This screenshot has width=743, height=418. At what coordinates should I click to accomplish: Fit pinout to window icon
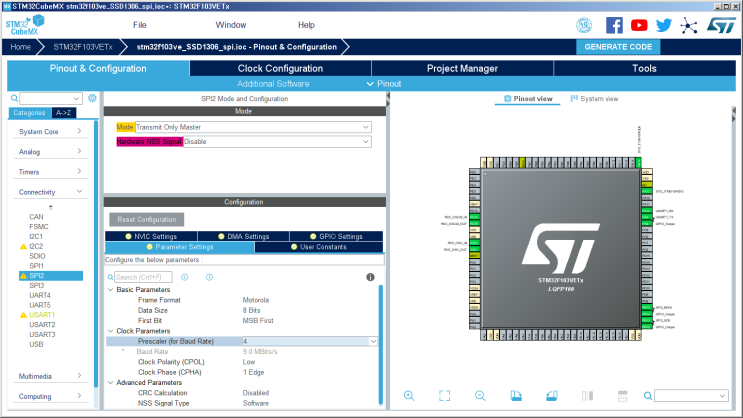[x=444, y=396]
